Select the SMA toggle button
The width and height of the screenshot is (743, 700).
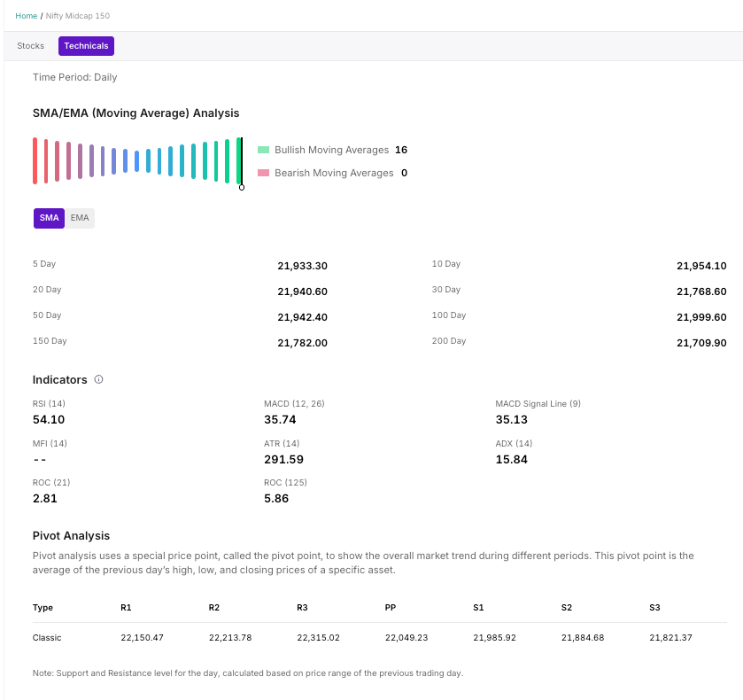pyautogui.click(x=49, y=218)
